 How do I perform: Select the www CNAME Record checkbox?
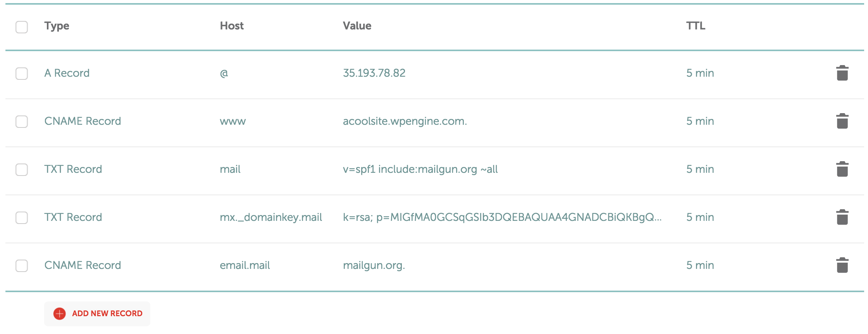[x=22, y=121]
